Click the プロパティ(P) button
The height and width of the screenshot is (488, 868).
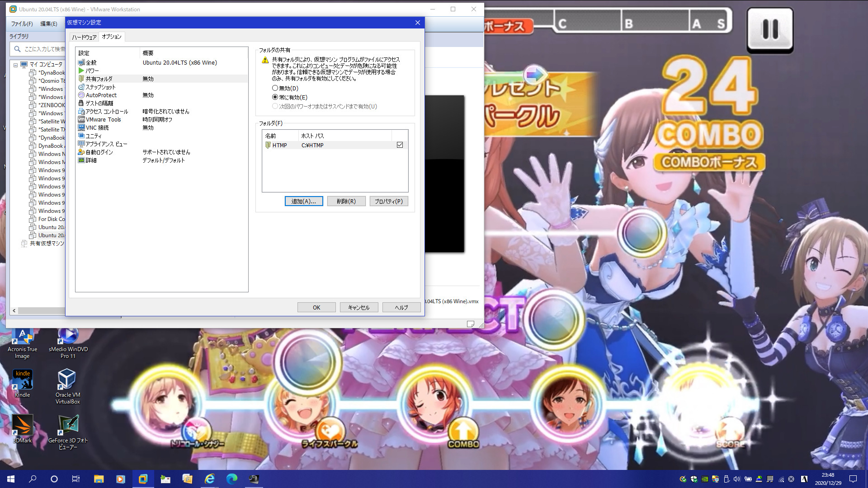coord(389,201)
